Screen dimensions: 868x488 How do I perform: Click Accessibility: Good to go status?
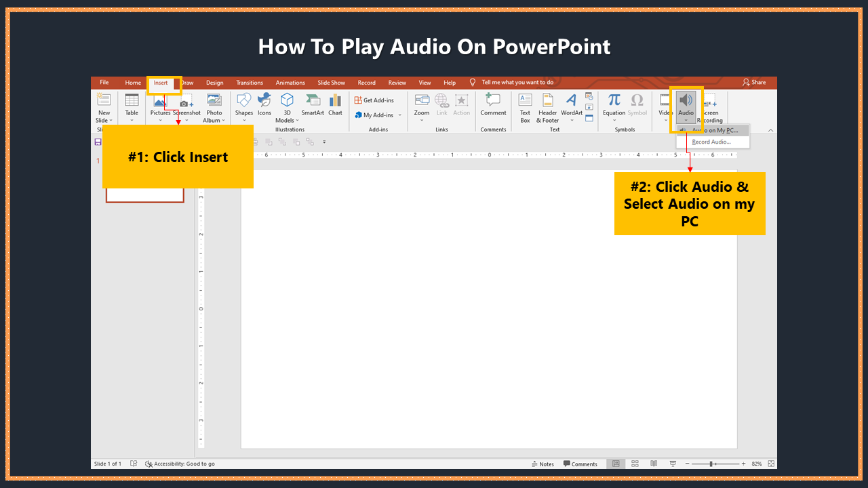(x=180, y=464)
